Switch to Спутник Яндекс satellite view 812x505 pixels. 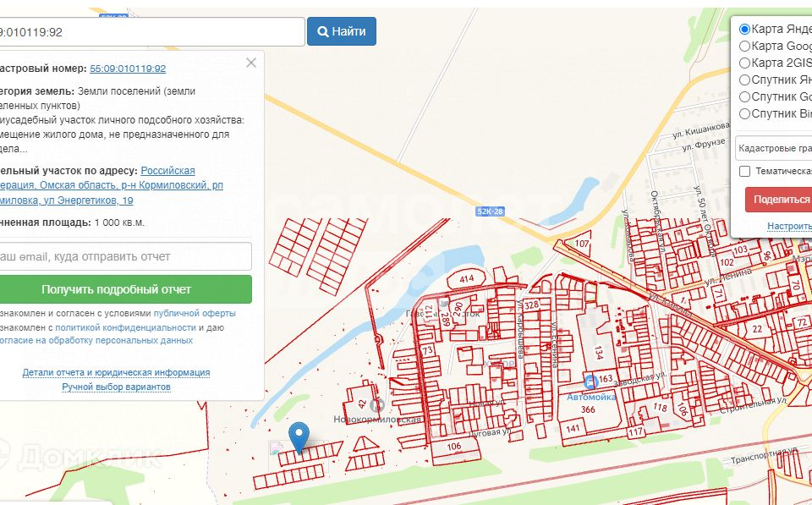(745, 80)
